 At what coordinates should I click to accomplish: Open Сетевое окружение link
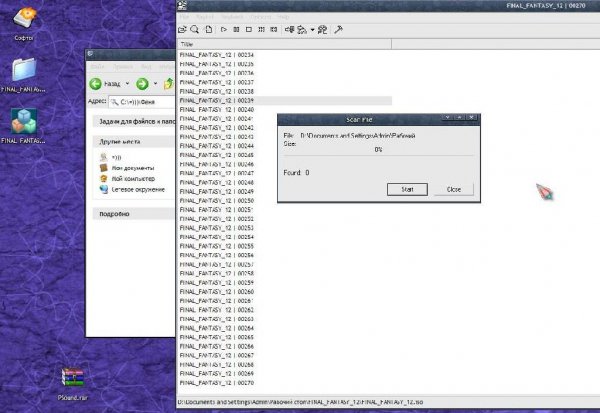[x=138, y=189]
